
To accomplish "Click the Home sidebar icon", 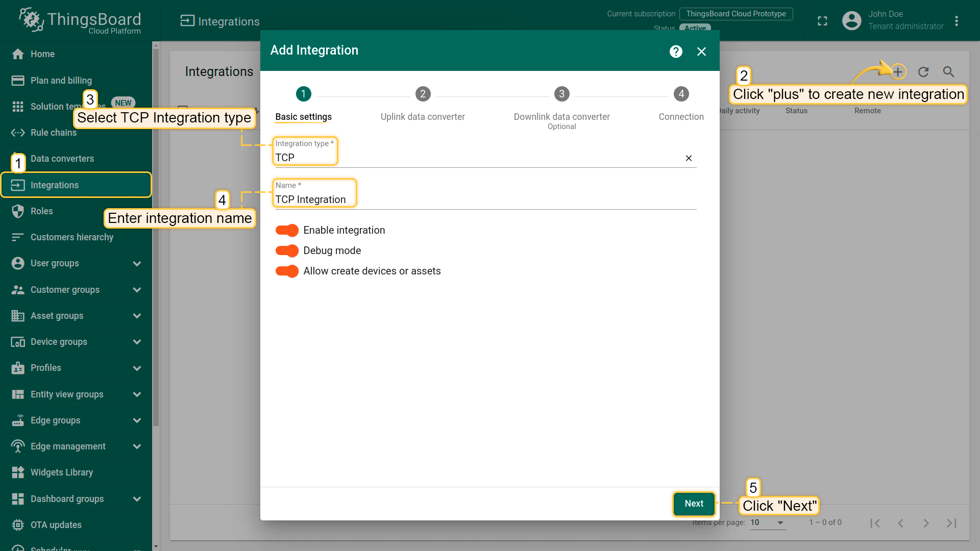I will pos(18,54).
